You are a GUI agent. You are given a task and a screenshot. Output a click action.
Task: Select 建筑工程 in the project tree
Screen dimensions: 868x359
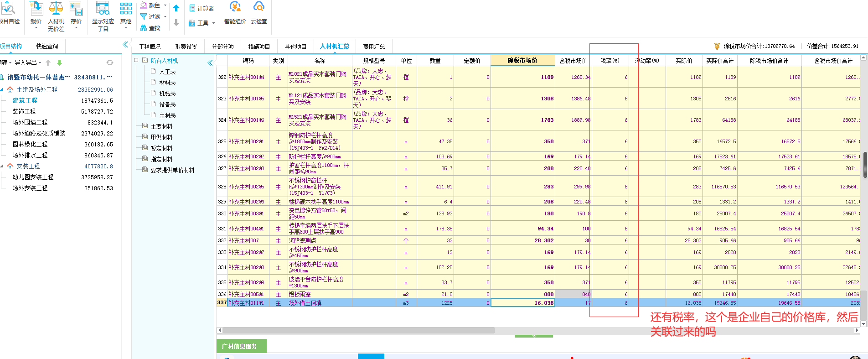click(25, 100)
